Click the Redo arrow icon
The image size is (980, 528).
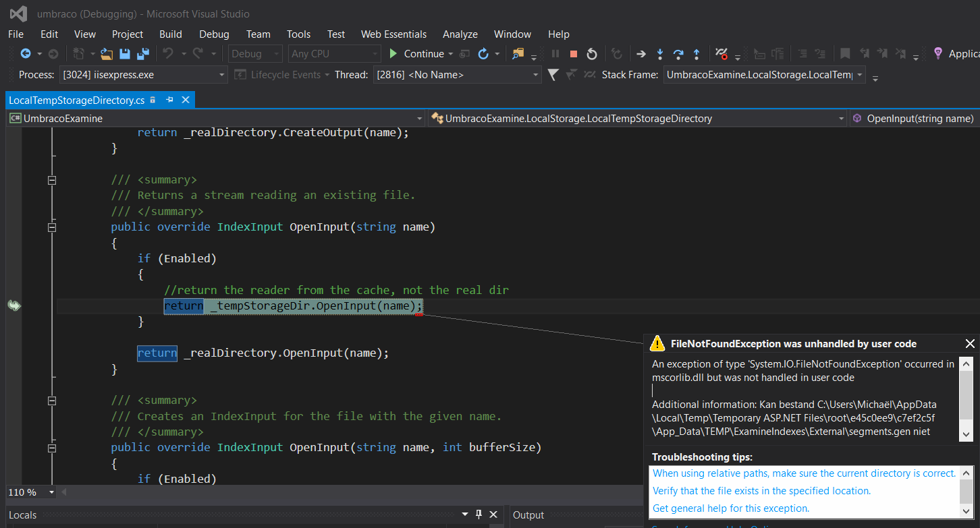[x=198, y=53]
